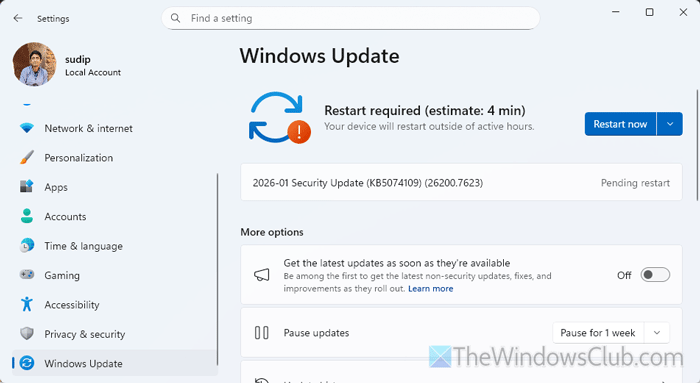Maximize the Settings window
Image resolution: width=700 pixels, height=383 pixels.
point(650,12)
